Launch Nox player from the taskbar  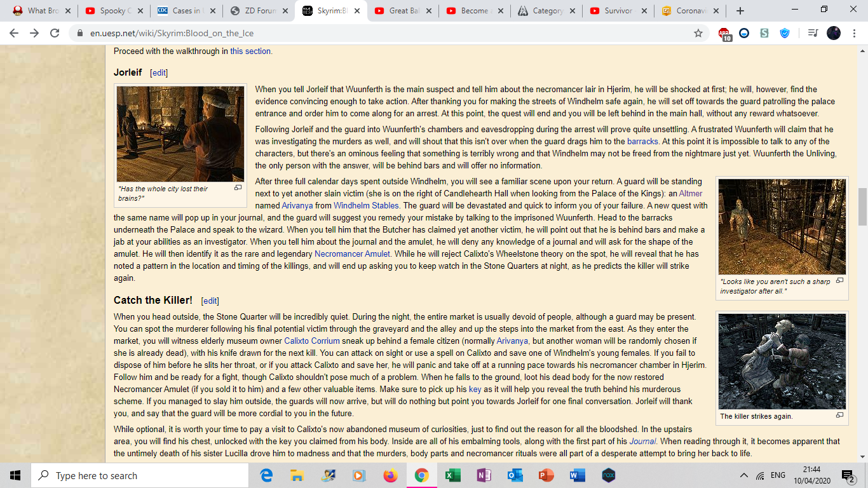[x=608, y=475]
